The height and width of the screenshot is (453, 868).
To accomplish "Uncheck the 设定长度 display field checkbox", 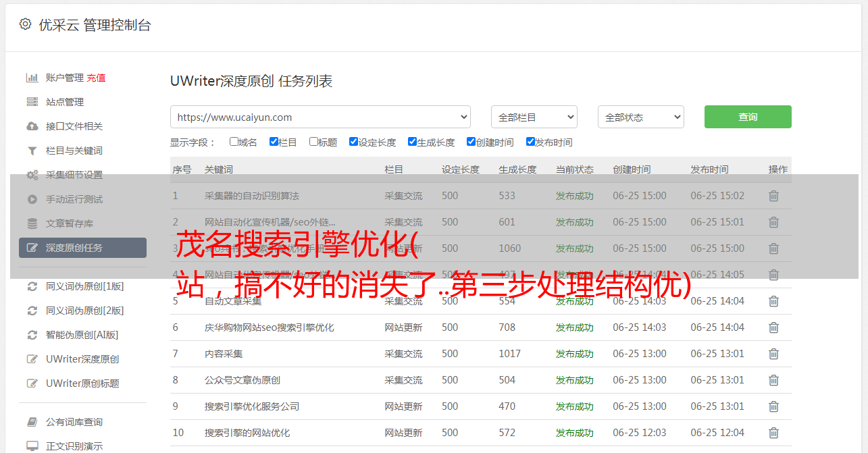I will [353, 142].
